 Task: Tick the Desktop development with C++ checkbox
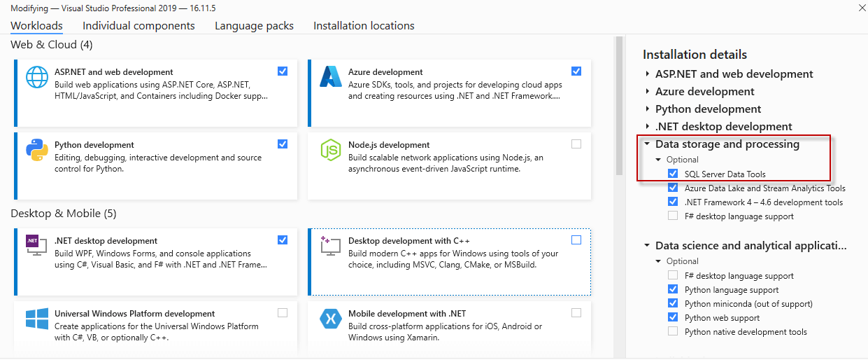pyautogui.click(x=576, y=240)
